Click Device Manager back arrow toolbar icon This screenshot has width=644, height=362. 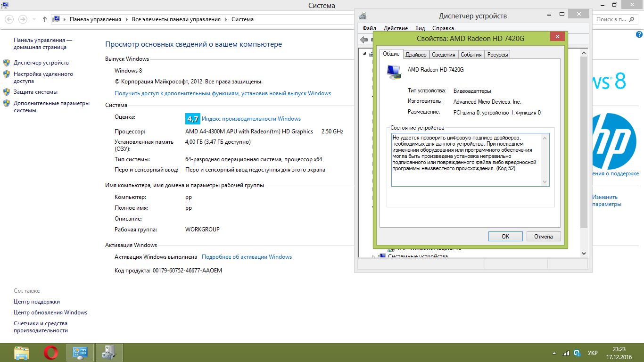[363, 40]
